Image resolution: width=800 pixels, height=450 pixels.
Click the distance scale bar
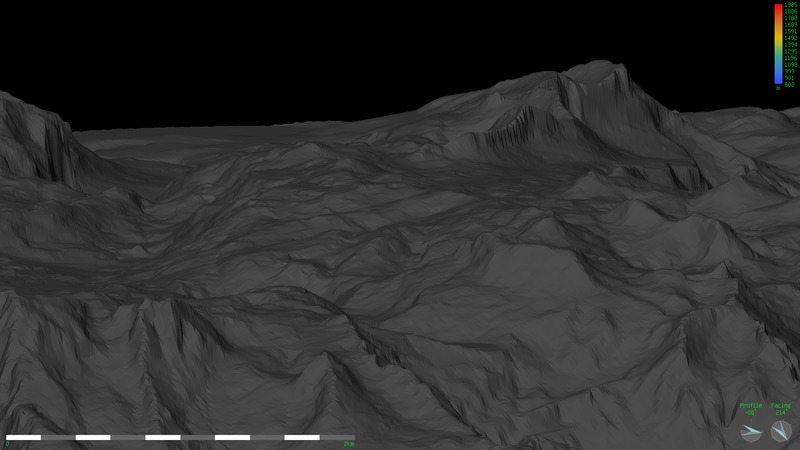pos(180,437)
